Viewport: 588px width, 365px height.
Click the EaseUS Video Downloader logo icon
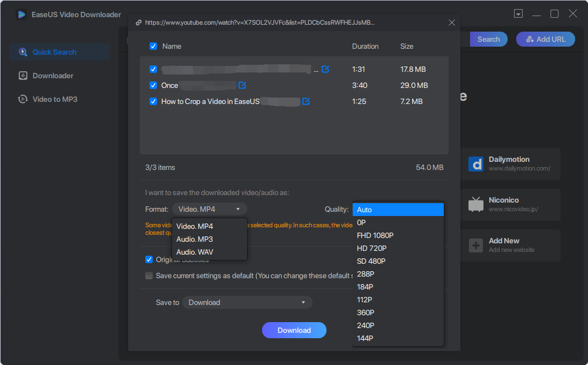pyautogui.click(x=21, y=14)
